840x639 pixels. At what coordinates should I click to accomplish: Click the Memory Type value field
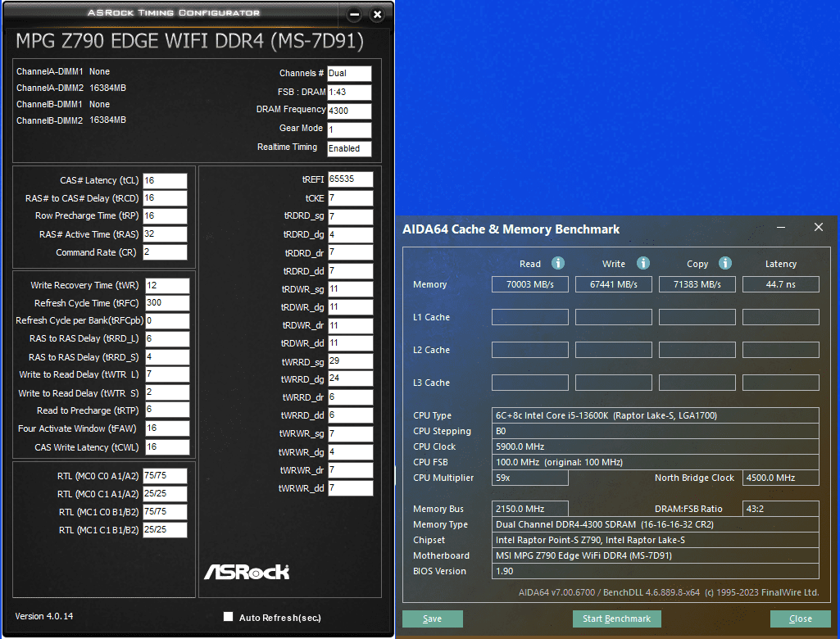pyautogui.click(x=655, y=524)
